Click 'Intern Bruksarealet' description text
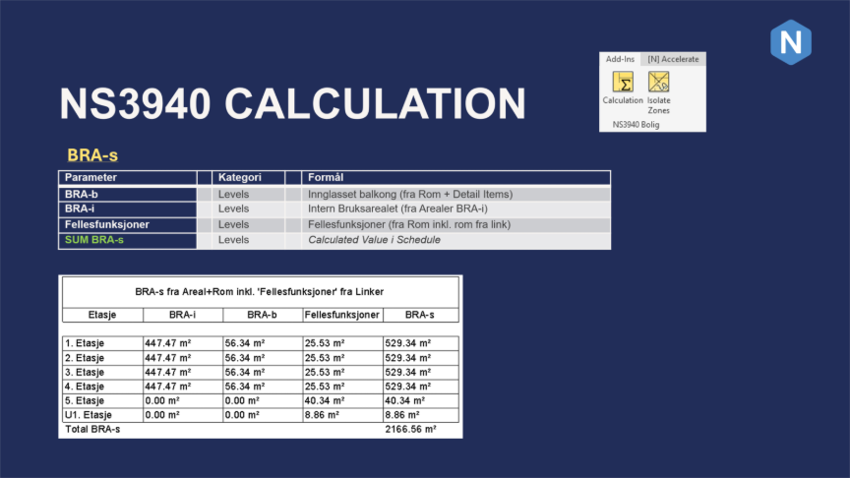This screenshot has height=478, width=850. [397, 209]
